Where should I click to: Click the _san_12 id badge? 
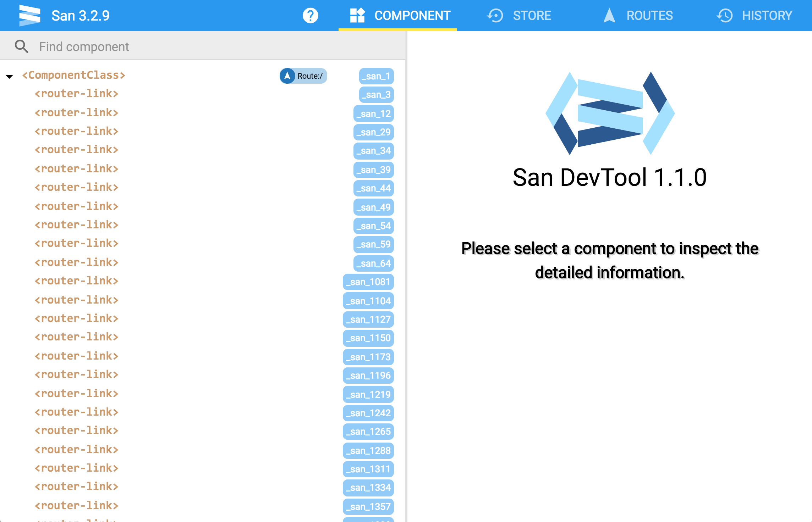coord(374,114)
